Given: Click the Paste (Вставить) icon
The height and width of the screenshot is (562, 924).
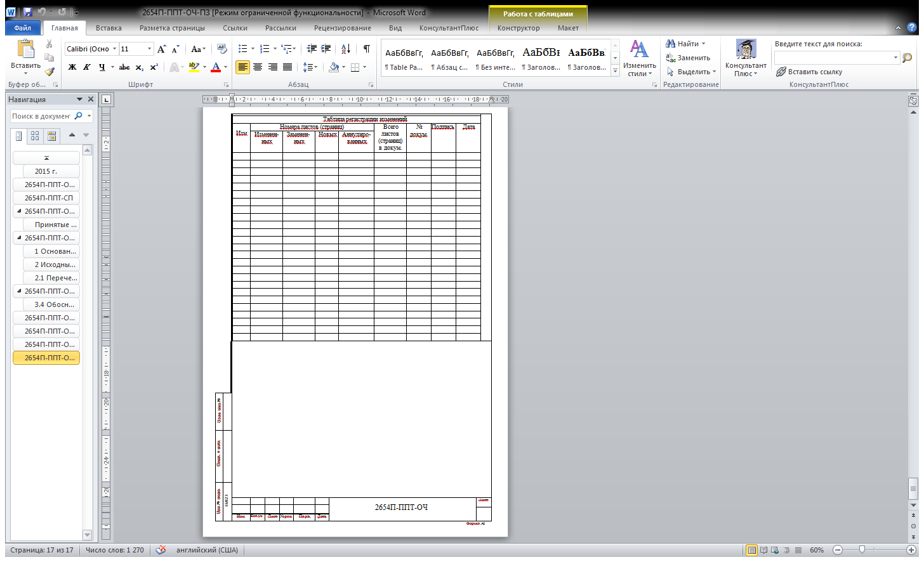Looking at the screenshot, I should [25, 49].
